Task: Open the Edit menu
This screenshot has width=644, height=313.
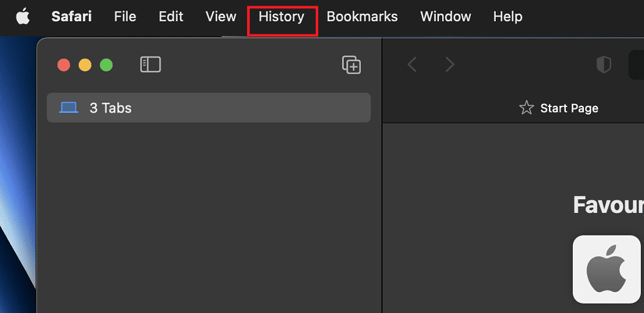Action: (171, 17)
